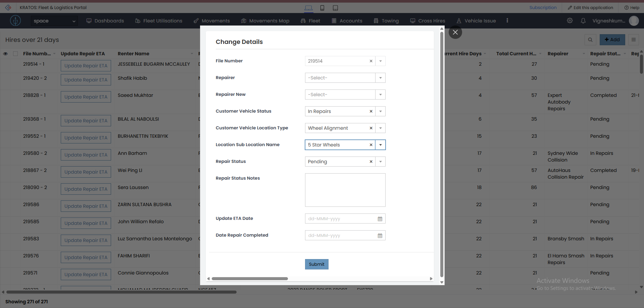Open the Fleet menu
The width and height of the screenshot is (644, 308).
pos(310,21)
